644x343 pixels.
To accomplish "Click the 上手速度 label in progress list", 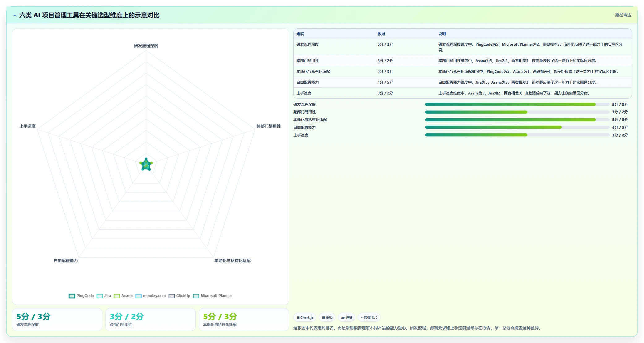I will [301, 135].
